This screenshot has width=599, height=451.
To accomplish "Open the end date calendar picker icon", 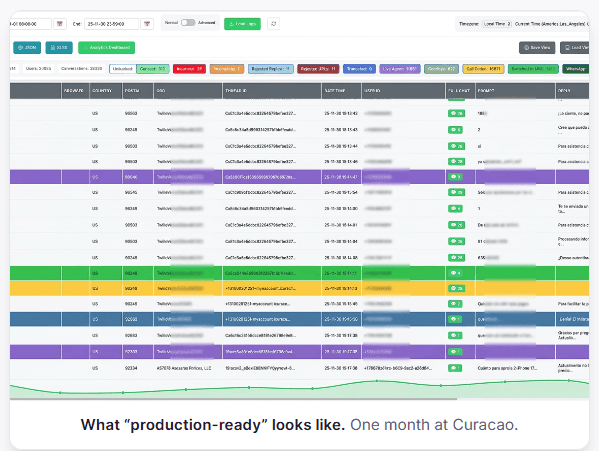I will point(147,24).
